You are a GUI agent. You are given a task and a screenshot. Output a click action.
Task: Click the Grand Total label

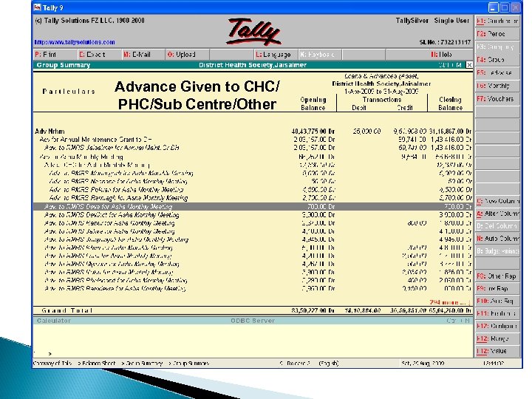(x=66, y=310)
